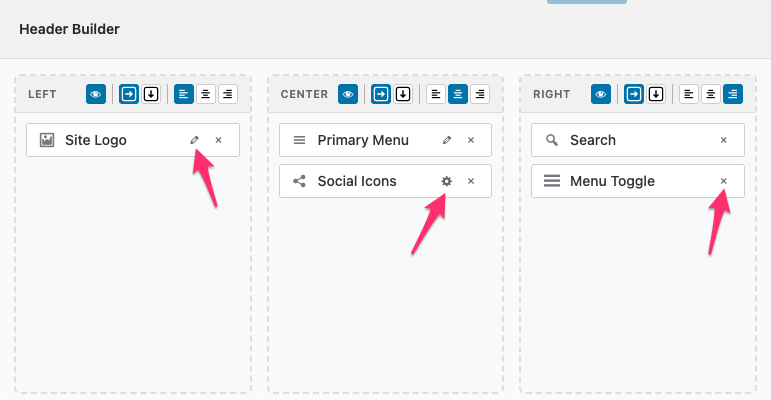Toggle visibility of the Center column
The width and height of the screenshot is (771, 400).
348,94
